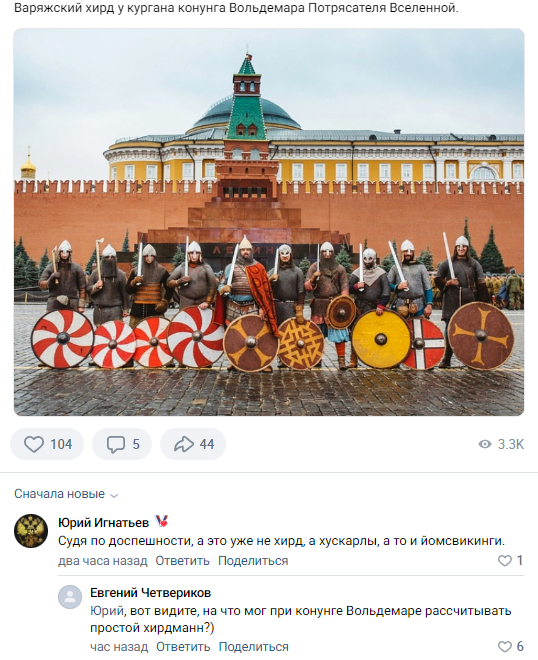
Task: Open Юрий Игнатьев's avatar with eagle emblem
Action: (31, 531)
